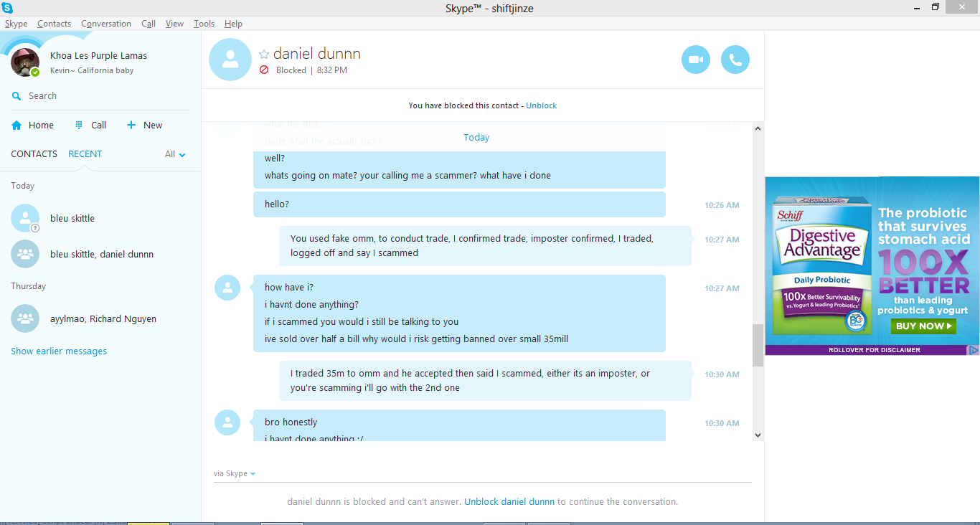Open the Call menu in the menu bar

149,24
